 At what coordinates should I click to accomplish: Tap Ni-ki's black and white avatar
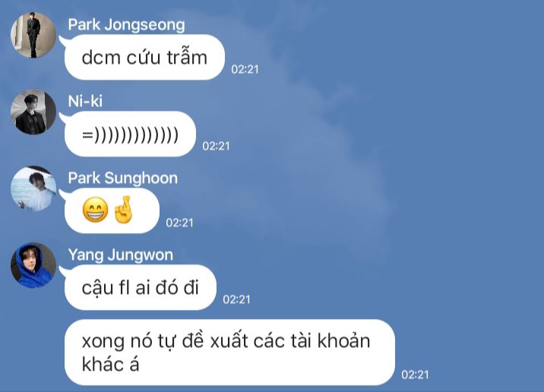[x=33, y=112]
